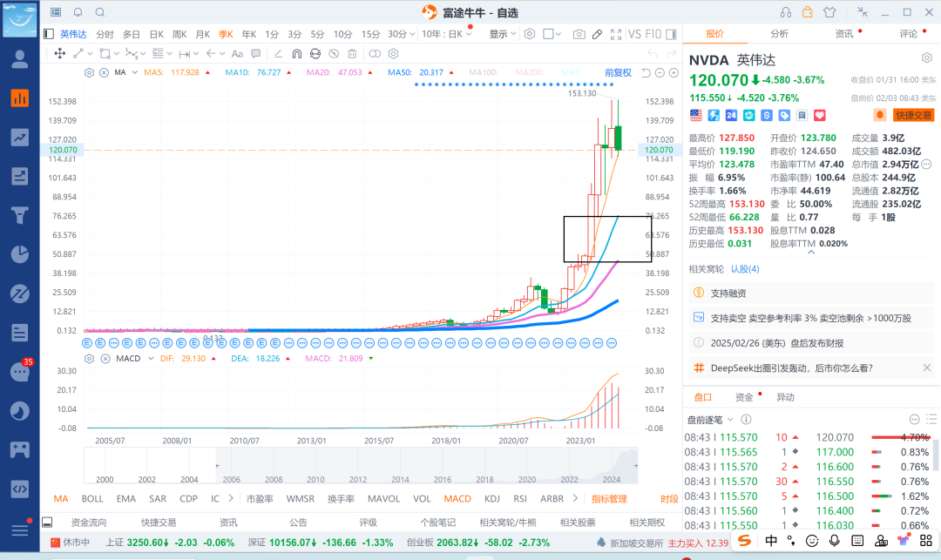The image size is (941, 560).
Task: Open the DeepSeek discussion topic banner
Action: coord(791,368)
